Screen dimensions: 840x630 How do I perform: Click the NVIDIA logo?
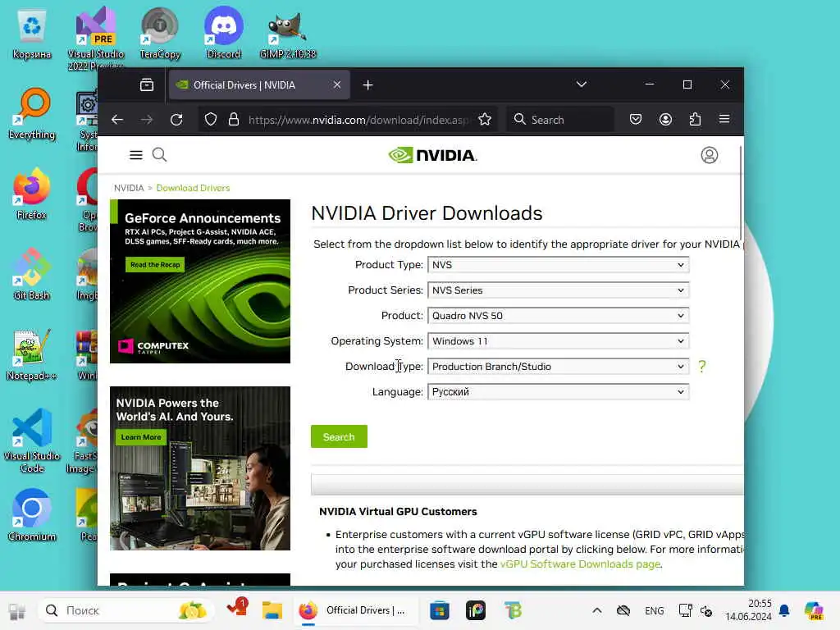(x=432, y=155)
